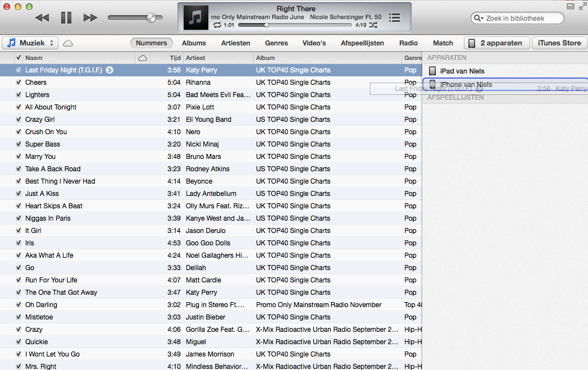Click the search library field

517,18
